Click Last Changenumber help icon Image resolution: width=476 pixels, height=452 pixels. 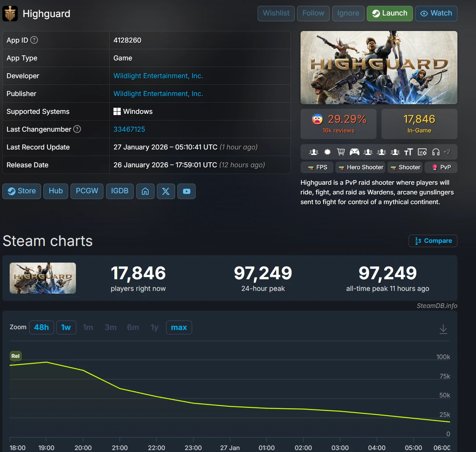77,129
